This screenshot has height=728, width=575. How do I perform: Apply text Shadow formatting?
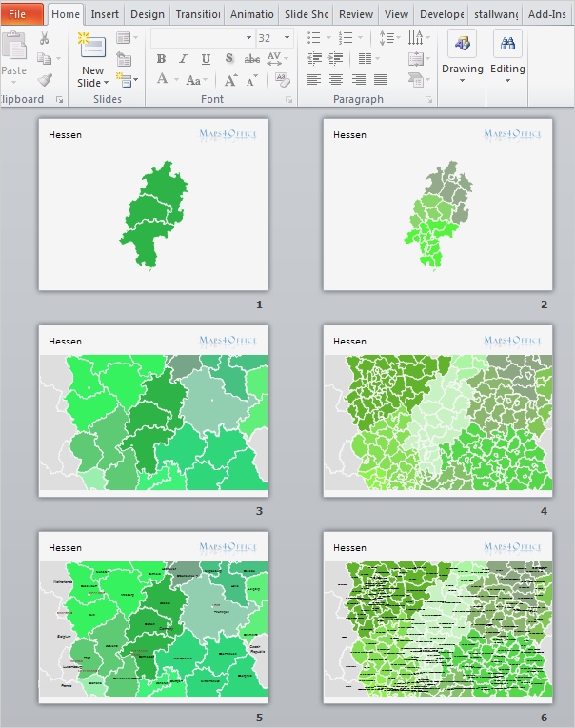[229, 58]
